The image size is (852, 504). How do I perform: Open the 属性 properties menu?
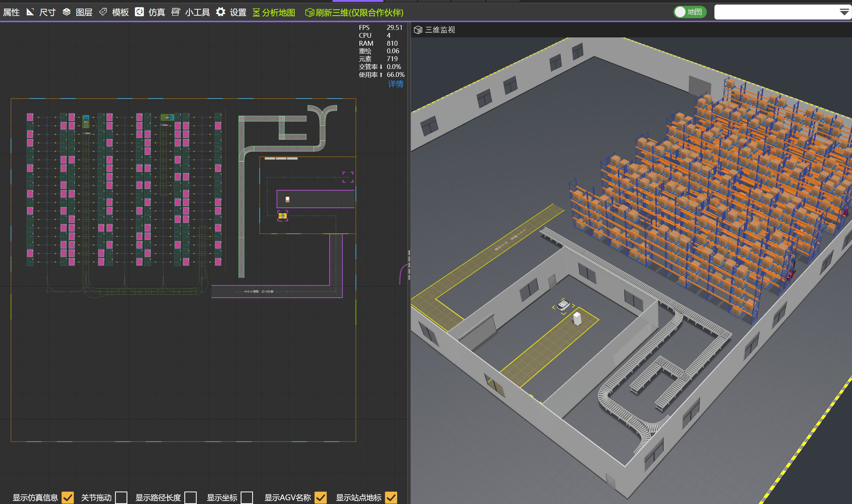11,12
